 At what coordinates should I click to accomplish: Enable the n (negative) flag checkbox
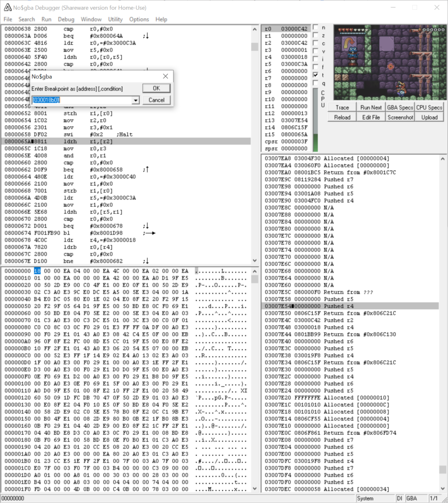(316, 28)
